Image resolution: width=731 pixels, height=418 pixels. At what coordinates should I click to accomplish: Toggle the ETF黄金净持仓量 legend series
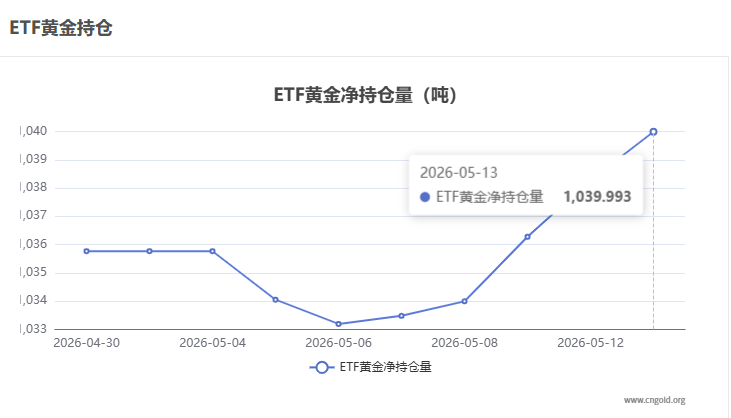click(371, 367)
